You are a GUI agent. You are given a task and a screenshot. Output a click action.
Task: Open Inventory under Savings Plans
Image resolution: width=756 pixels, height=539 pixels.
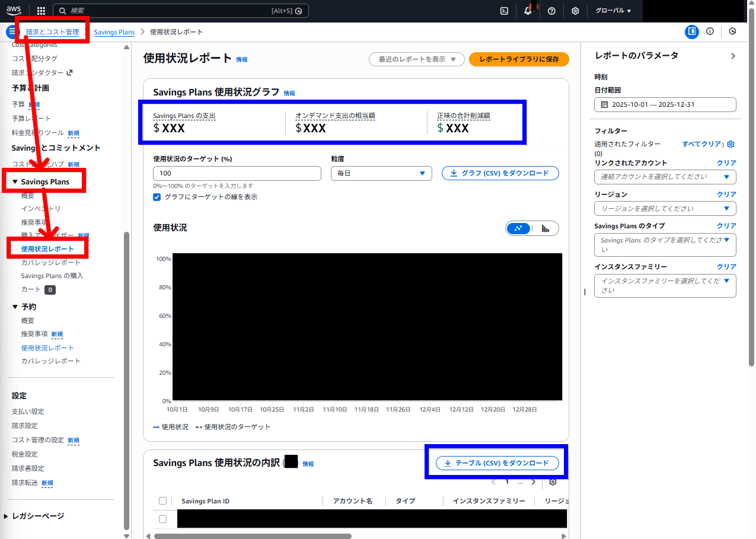[x=41, y=209]
